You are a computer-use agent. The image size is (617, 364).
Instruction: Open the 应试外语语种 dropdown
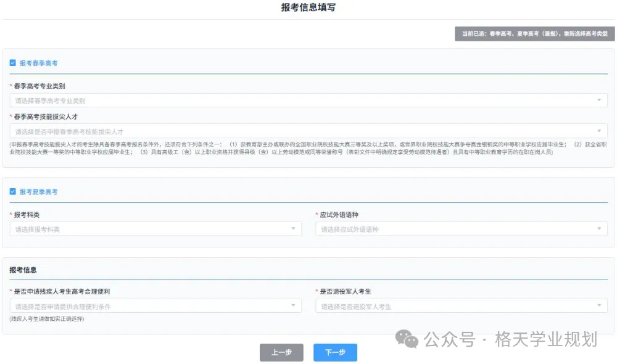coord(462,229)
